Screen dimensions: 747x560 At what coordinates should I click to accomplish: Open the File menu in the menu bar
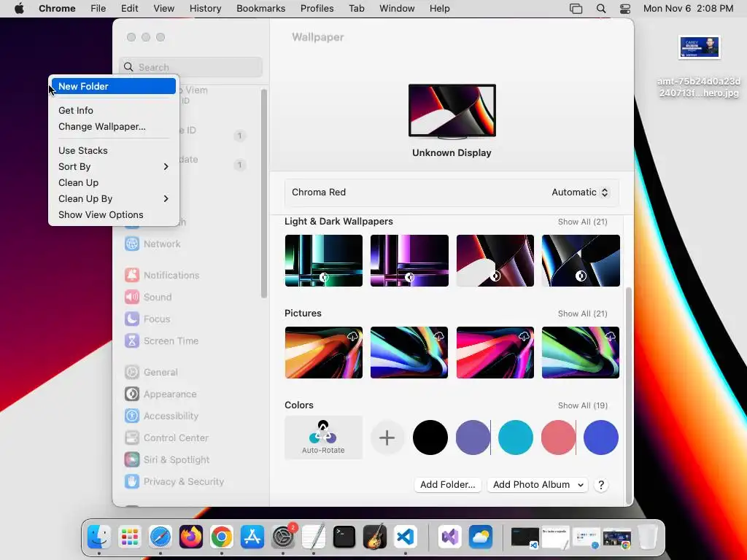[x=98, y=9]
